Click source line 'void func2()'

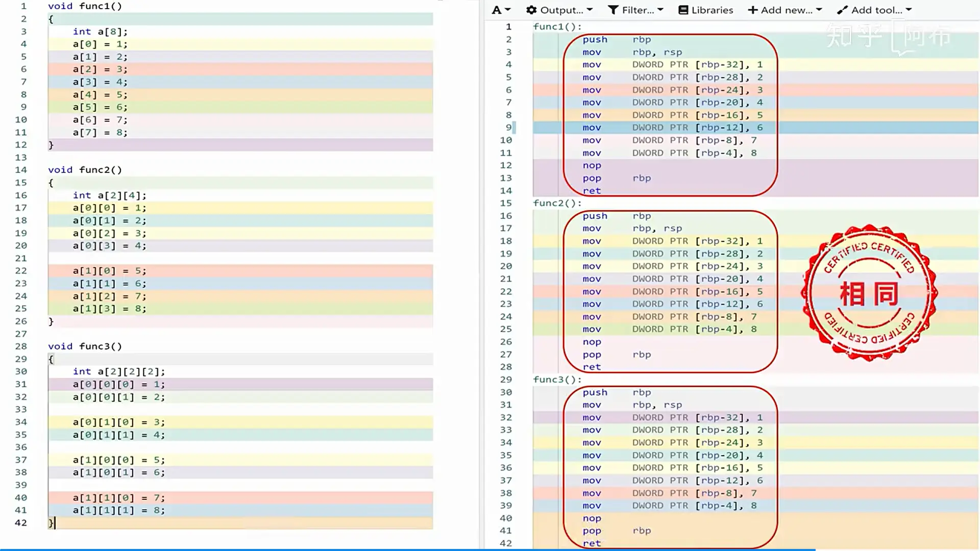85,170
